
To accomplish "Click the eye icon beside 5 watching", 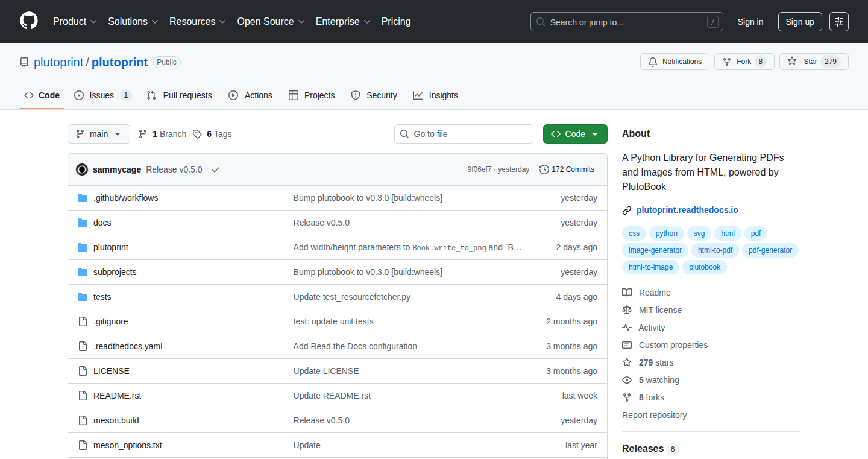I will pyautogui.click(x=627, y=380).
